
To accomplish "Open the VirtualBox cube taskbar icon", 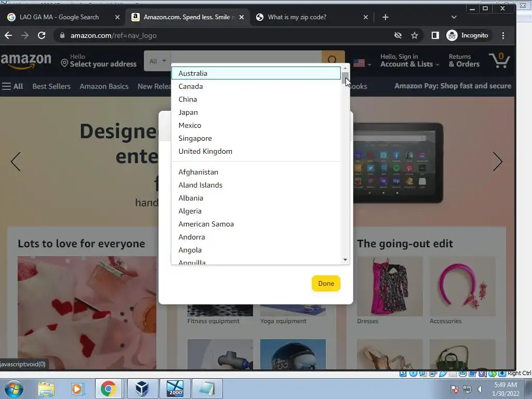I will click(142, 389).
